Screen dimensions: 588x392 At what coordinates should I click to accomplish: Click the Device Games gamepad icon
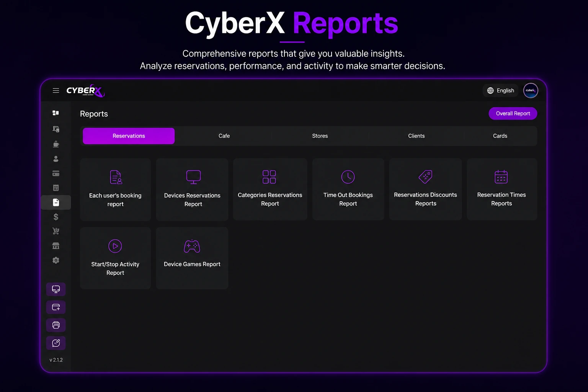[192, 246]
